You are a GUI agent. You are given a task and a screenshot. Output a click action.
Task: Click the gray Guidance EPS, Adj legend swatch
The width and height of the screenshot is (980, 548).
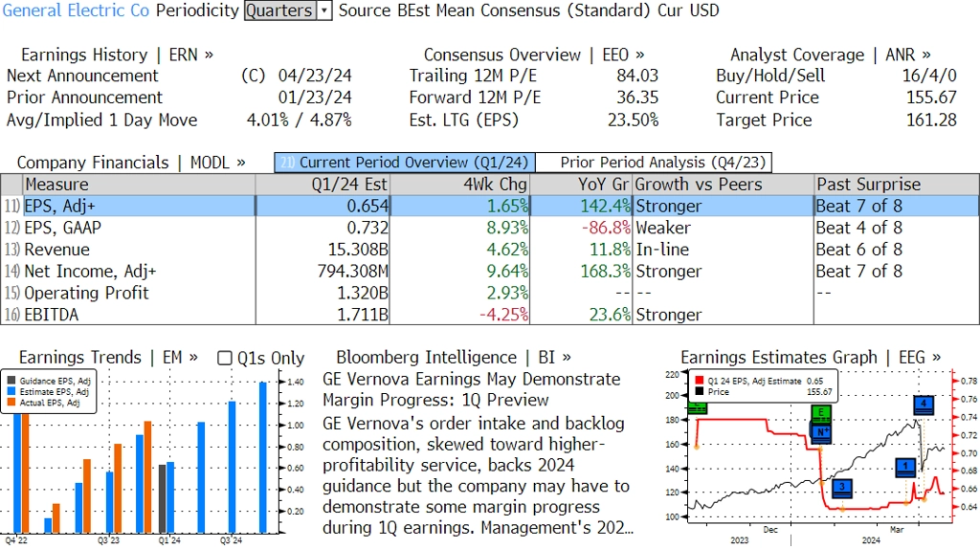[x=11, y=381]
